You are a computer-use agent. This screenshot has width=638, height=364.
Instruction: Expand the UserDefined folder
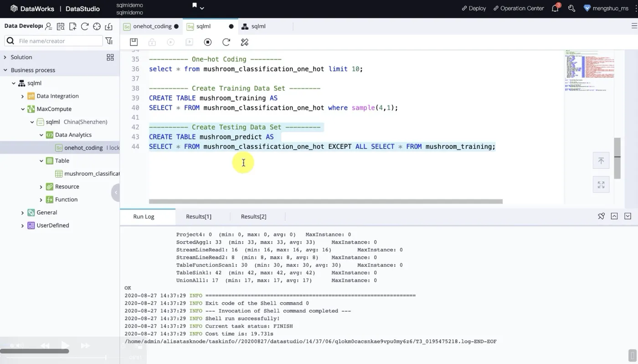point(23,226)
